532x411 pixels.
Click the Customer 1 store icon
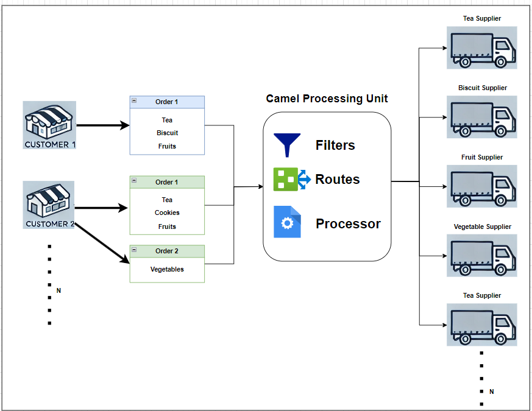pyautogui.click(x=49, y=125)
